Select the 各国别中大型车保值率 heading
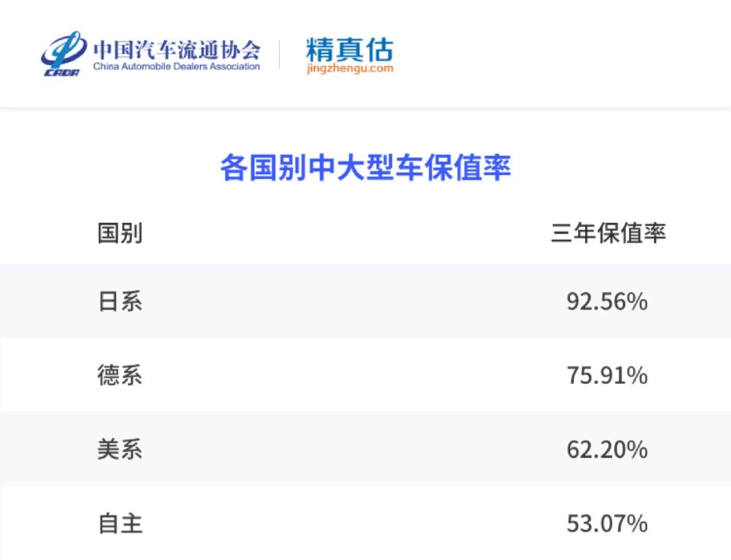The height and width of the screenshot is (560, 731). pyautogui.click(x=365, y=168)
